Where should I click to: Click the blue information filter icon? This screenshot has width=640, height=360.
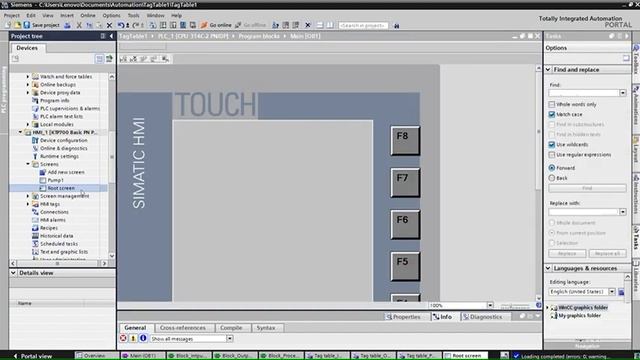click(x=143, y=338)
